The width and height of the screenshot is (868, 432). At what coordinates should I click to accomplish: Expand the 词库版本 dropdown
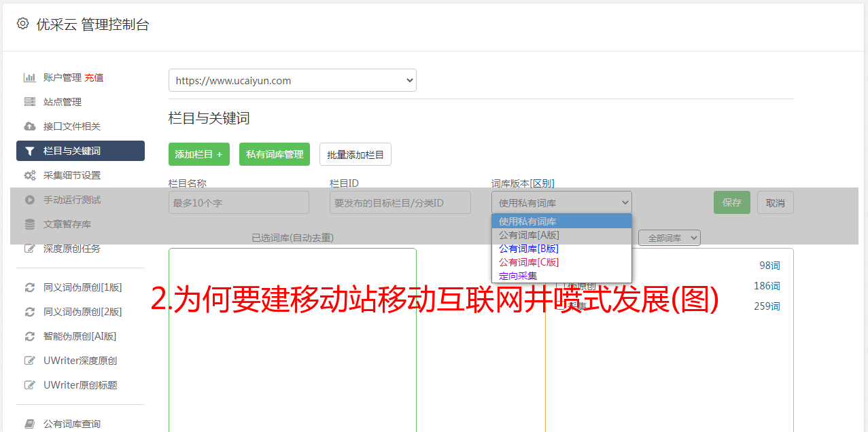click(x=561, y=202)
